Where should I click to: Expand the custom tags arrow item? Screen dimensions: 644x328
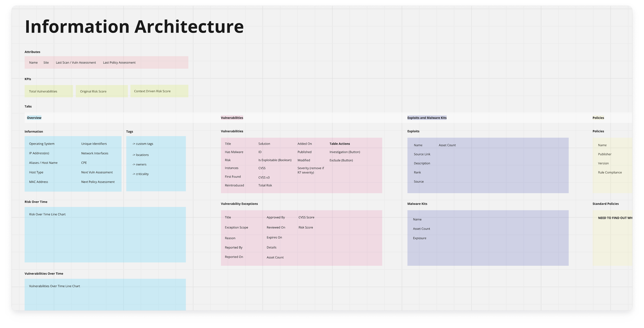[143, 144]
